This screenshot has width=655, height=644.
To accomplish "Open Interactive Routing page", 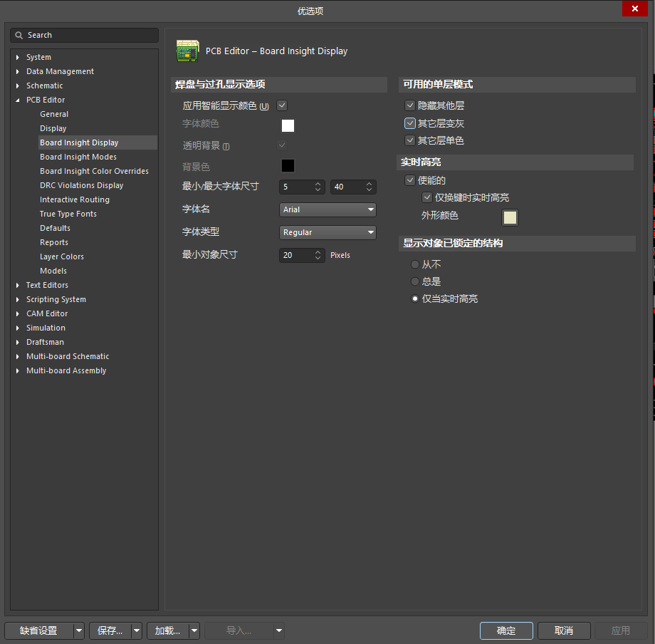I will (x=74, y=199).
